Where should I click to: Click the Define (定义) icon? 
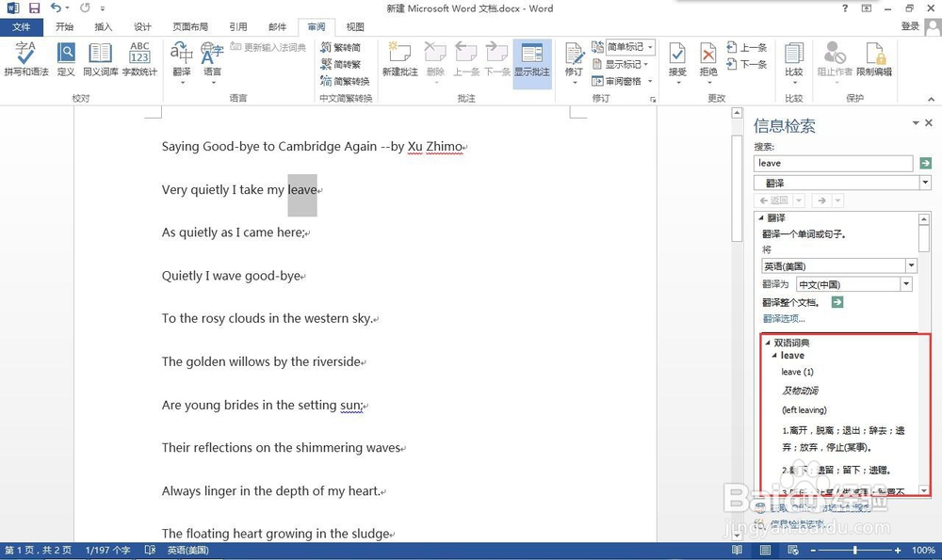[66, 59]
